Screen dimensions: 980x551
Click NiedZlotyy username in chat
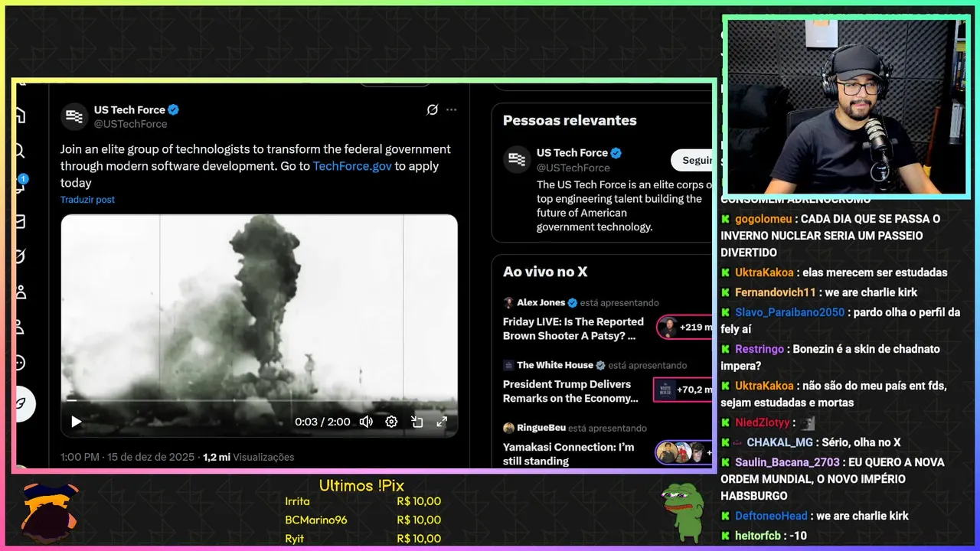pyautogui.click(x=762, y=422)
